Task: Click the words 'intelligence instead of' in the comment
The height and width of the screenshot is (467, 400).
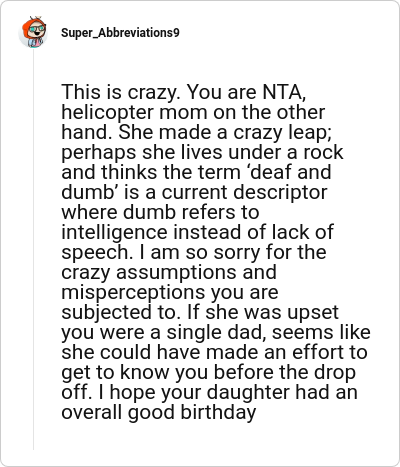Action: coord(164,232)
